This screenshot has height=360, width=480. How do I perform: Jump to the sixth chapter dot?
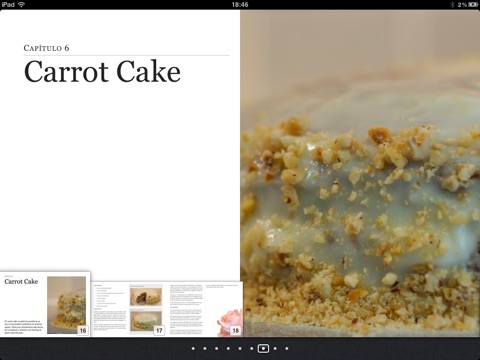tap(251, 348)
